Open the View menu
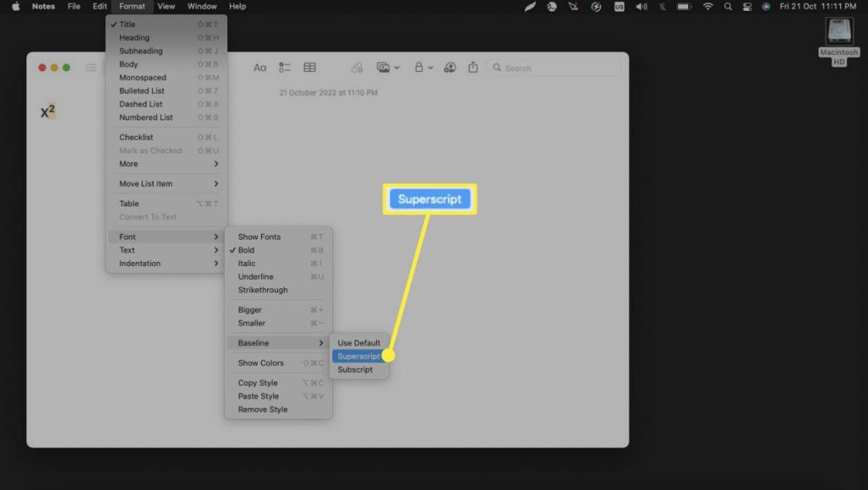Image resolution: width=868 pixels, height=490 pixels. [x=166, y=7]
